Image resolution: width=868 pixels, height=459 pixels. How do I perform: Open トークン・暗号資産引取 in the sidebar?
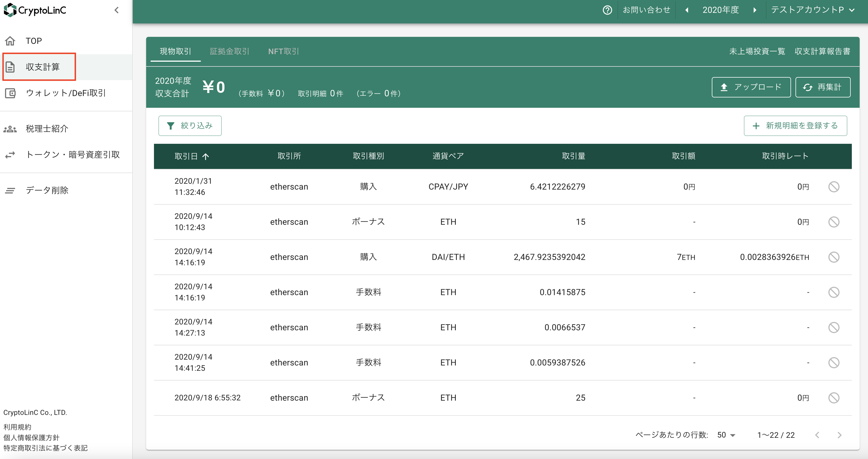[66, 154]
